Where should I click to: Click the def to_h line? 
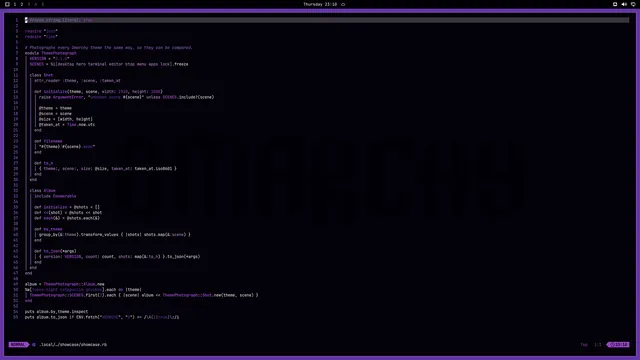44,163
